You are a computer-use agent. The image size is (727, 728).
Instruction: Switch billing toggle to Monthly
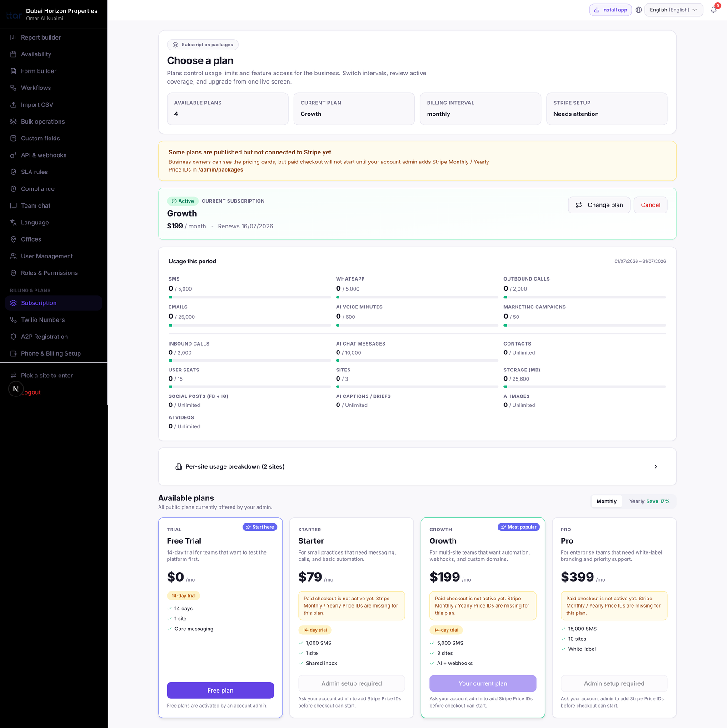click(x=606, y=501)
